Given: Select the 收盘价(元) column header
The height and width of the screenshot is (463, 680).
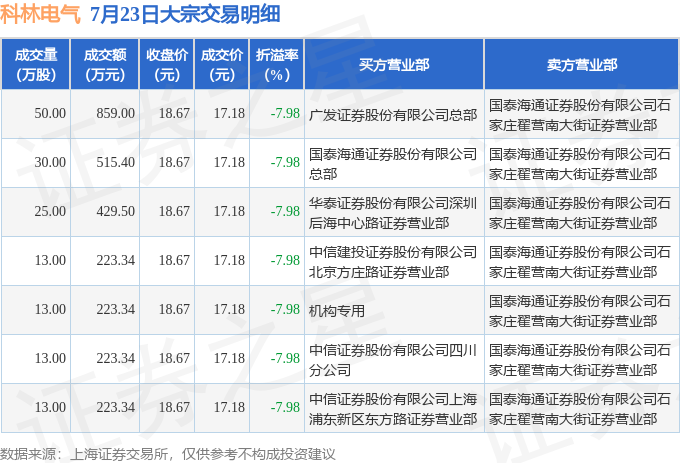Looking at the screenshot, I should (x=167, y=64).
